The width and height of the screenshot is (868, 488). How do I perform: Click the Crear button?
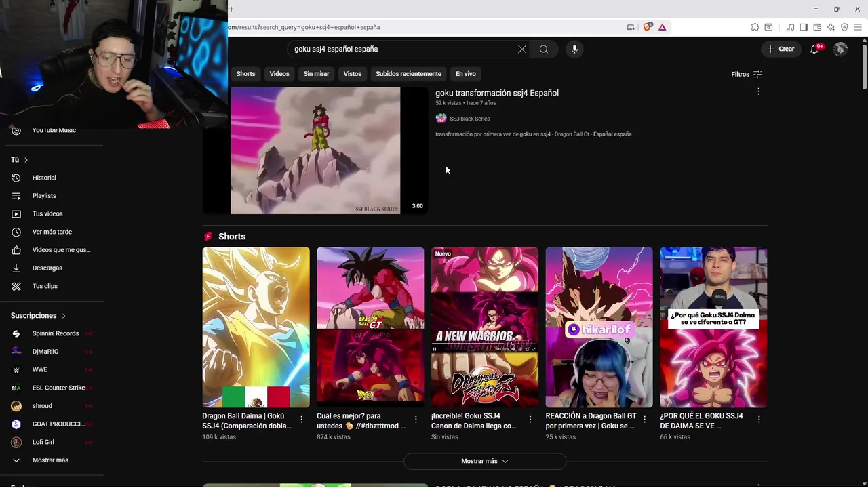coord(781,49)
